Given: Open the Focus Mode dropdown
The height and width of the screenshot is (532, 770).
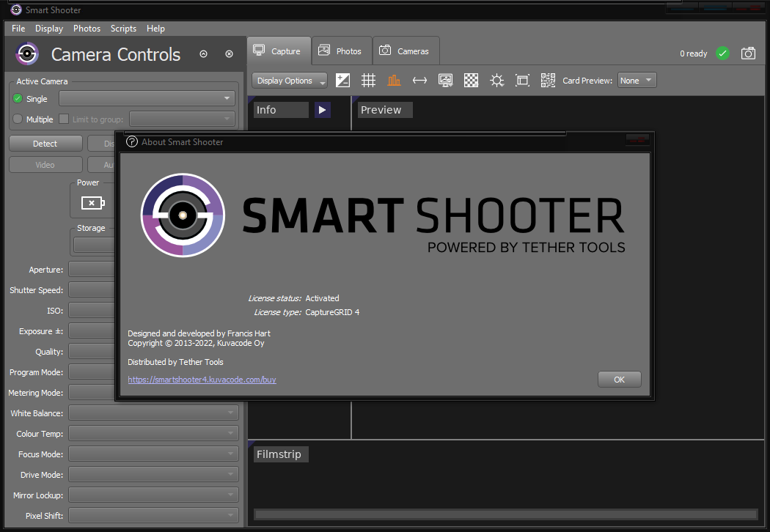Looking at the screenshot, I should (154, 454).
